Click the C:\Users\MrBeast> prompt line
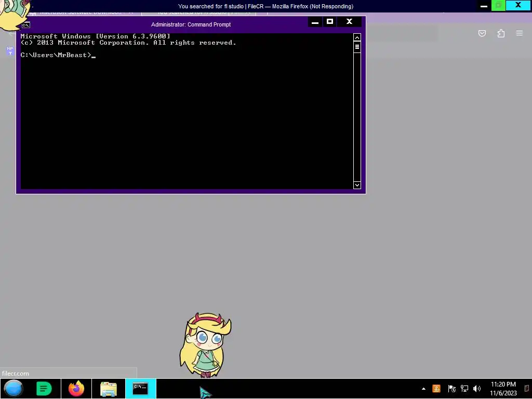The width and height of the screenshot is (532, 399). [58, 55]
